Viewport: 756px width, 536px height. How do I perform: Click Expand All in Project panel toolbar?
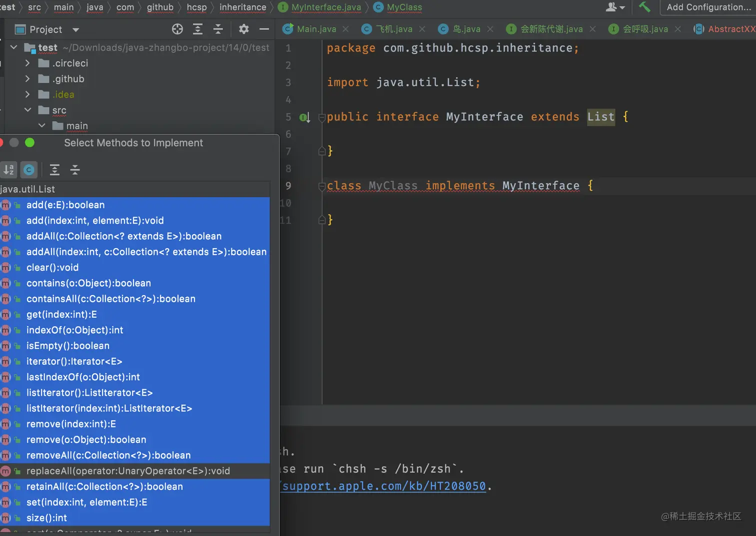(x=197, y=29)
